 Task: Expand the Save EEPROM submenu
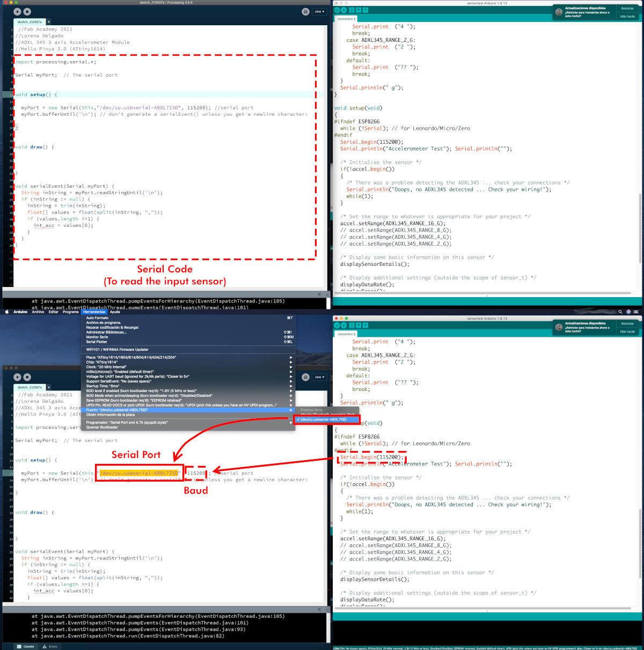[189, 401]
